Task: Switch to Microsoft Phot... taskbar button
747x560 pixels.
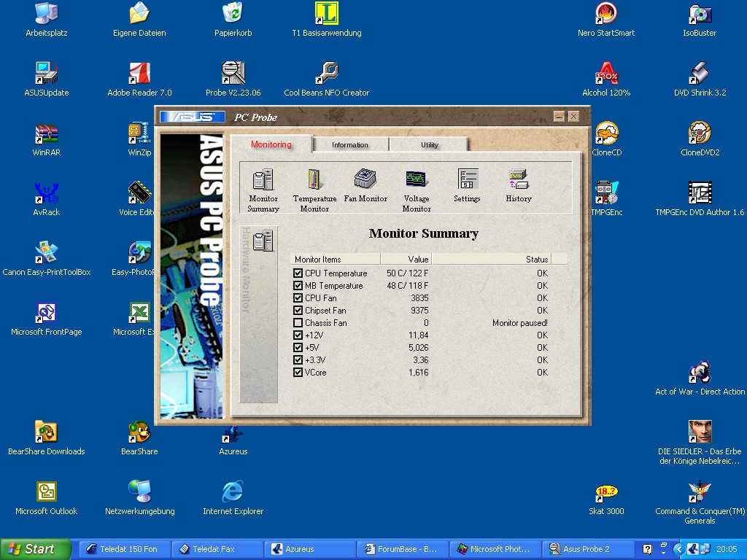Action: point(495,549)
